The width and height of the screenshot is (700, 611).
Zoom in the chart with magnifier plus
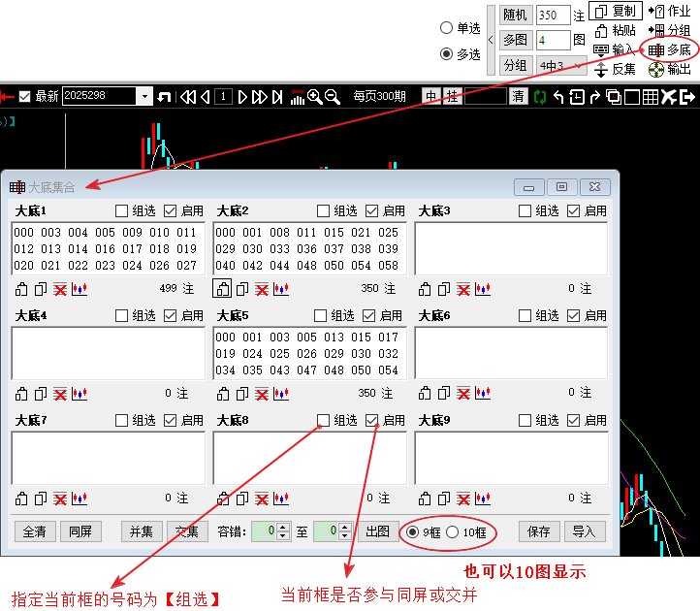[314, 96]
